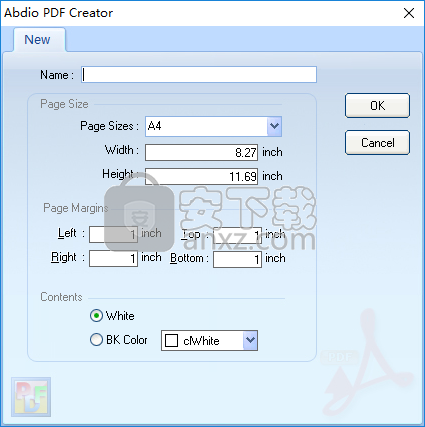425x427 pixels.
Task: Click the Page Sizes label
Action: 109,126
